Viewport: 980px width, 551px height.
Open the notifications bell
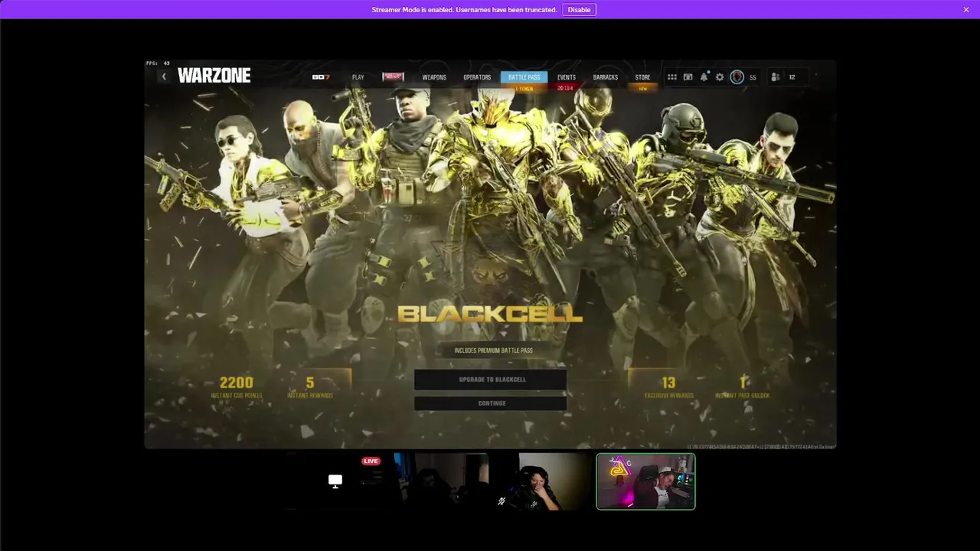(704, 77)
